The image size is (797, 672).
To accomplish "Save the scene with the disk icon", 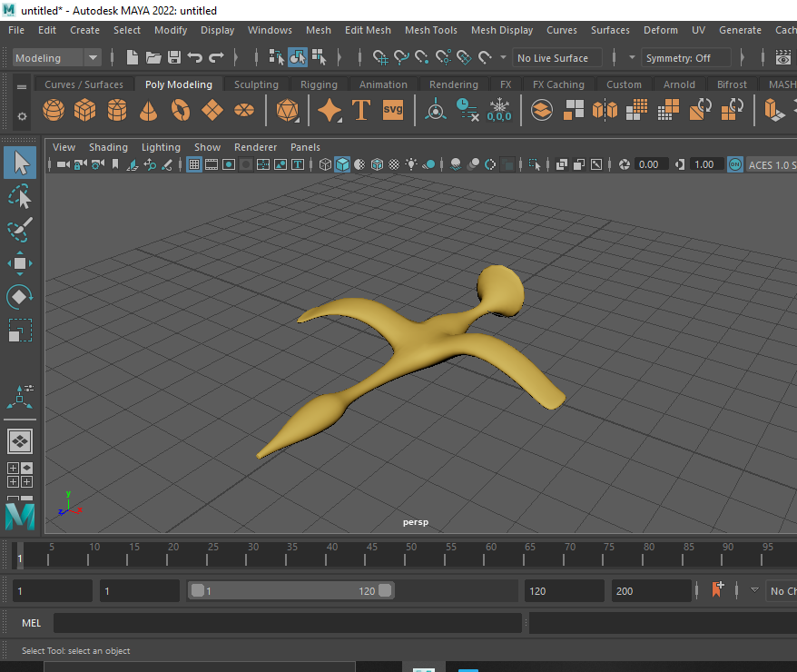I will click(x=174, y=58).
